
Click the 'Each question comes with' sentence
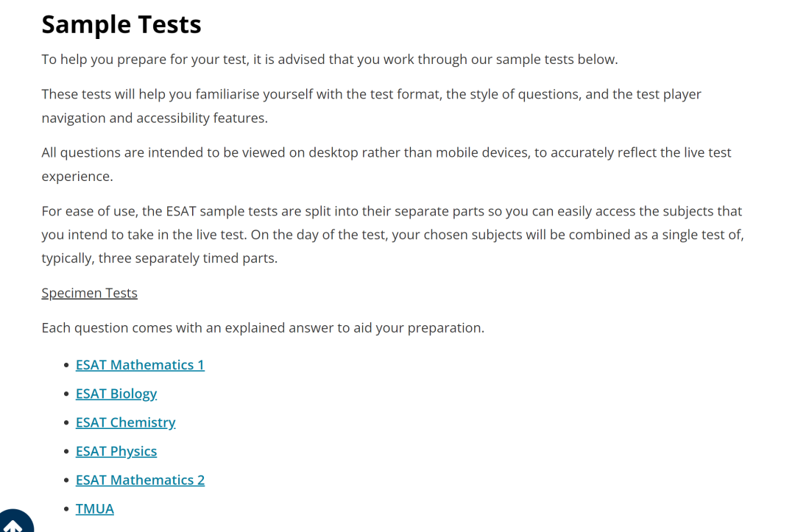tap(263, 328)
